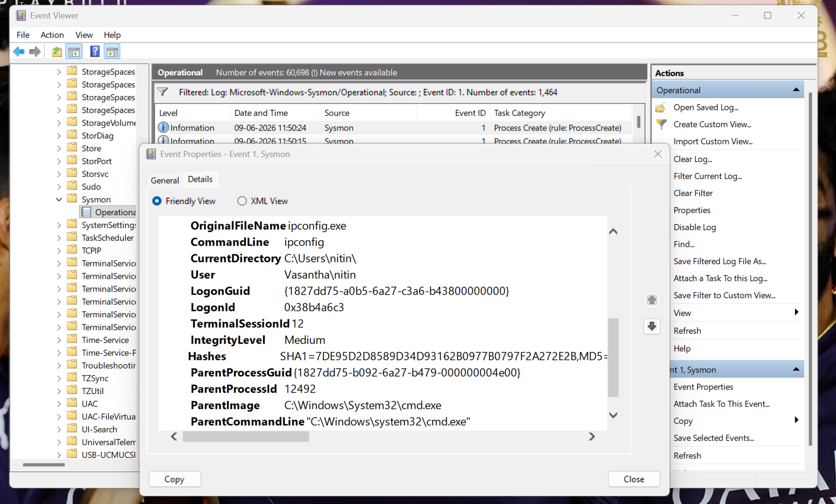Viewport: 836px width, 504px height.
Task: Click the Task Category column header
Action: coord(560,113)
